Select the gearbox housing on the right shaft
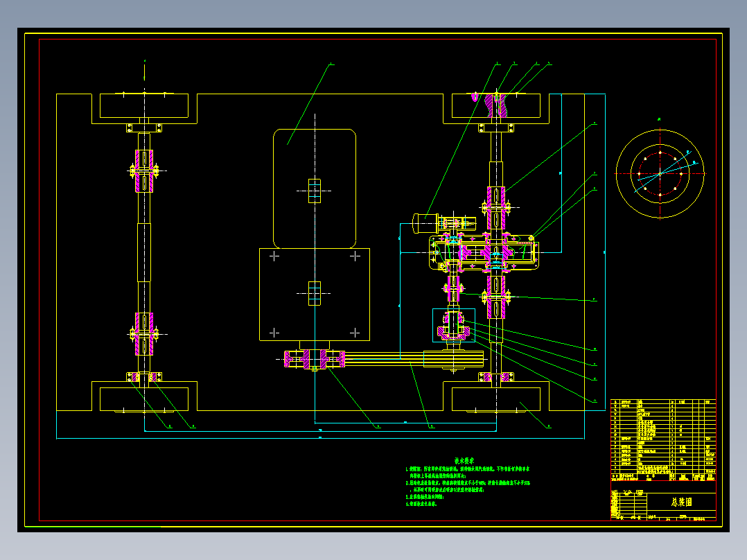Screen dimensions: 747x560 pos(484,253)
